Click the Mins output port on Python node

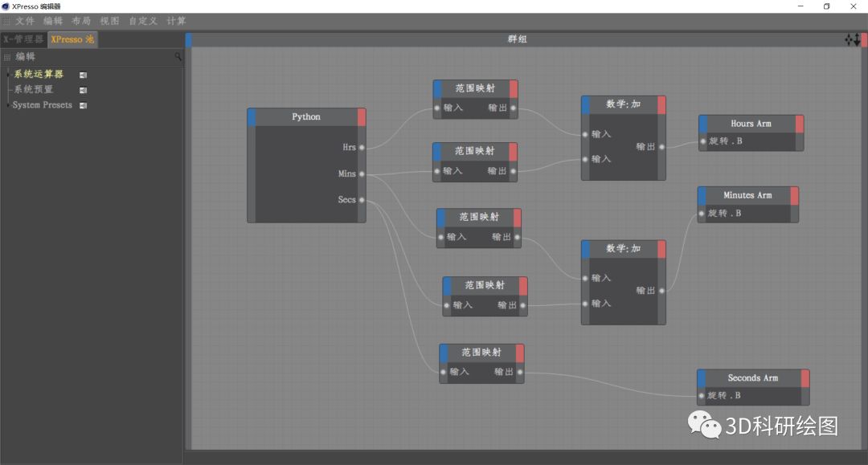click(362, 174)
